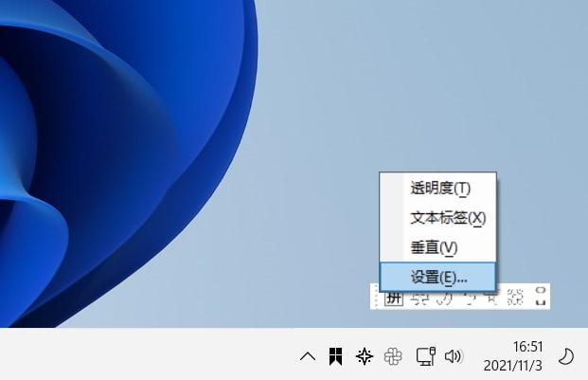588x380 pixels.
Task: Click the moon focus assist icon
Action: 566,356
